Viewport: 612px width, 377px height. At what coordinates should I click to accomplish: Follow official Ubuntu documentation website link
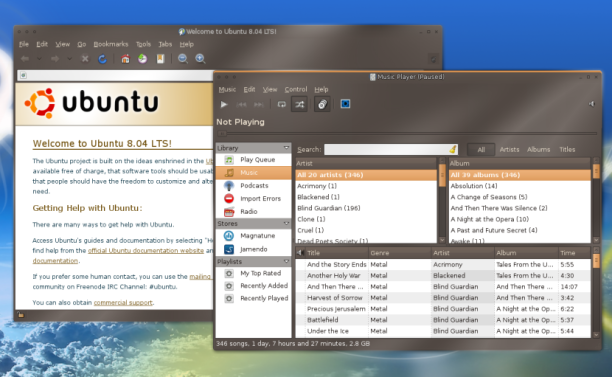point(146,251)
